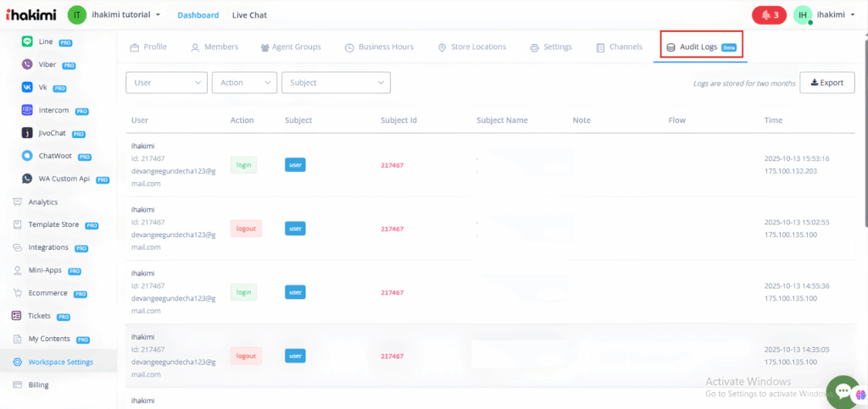Click the notification bell with 3 alerts
Screen dimensions: 868x409
(x=769, y=15)
